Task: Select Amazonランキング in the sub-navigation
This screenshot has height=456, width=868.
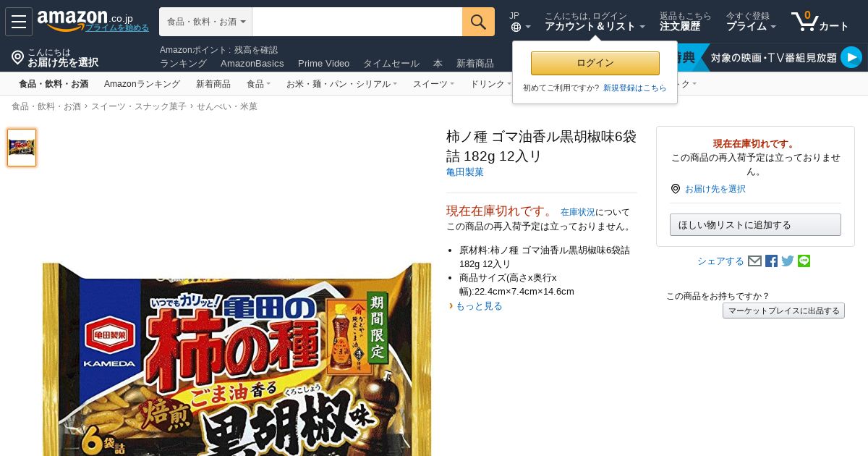Action: pos(142,84)
